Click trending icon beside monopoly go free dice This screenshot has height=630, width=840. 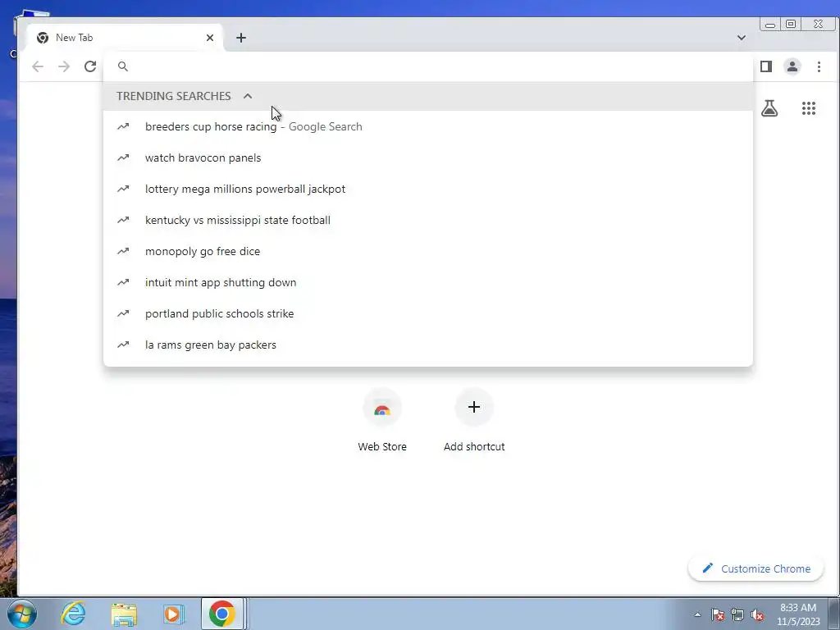coord(123,251)
